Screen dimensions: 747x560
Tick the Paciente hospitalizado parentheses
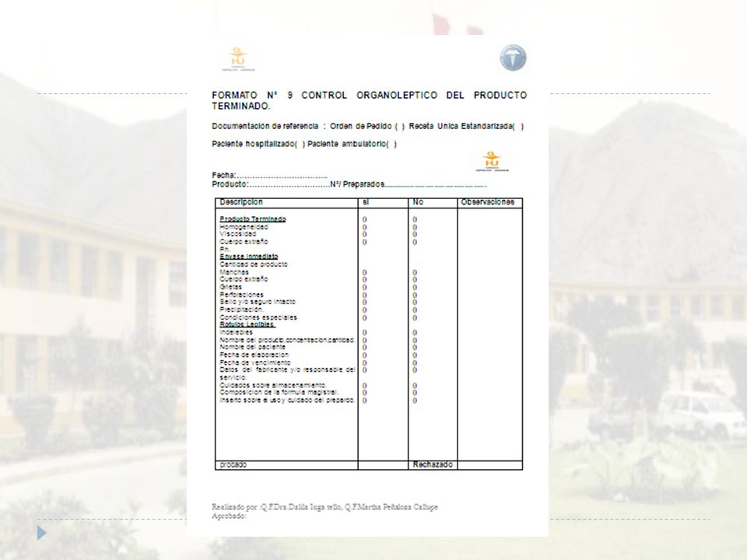[x=300, y=144]
